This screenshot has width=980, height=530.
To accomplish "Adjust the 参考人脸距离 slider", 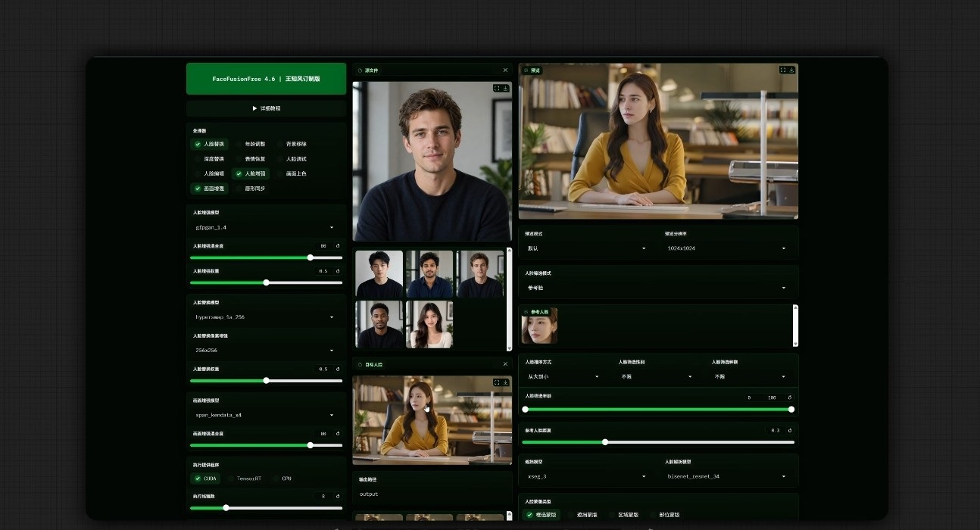I will pos(658,442).
